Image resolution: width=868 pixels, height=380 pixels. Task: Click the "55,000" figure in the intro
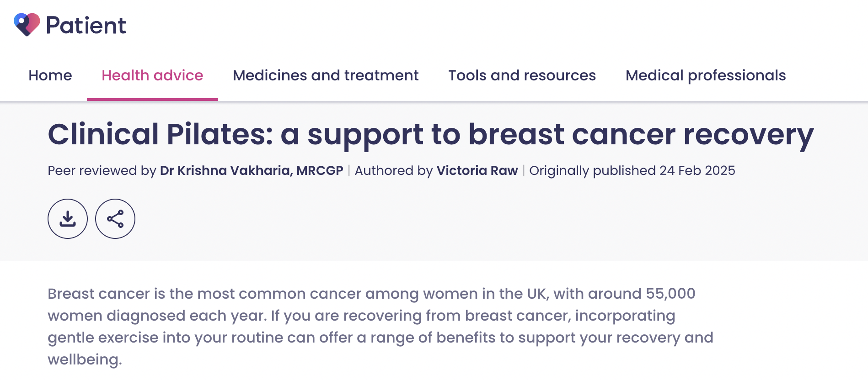pyautogui.click(x=670, y=294)
